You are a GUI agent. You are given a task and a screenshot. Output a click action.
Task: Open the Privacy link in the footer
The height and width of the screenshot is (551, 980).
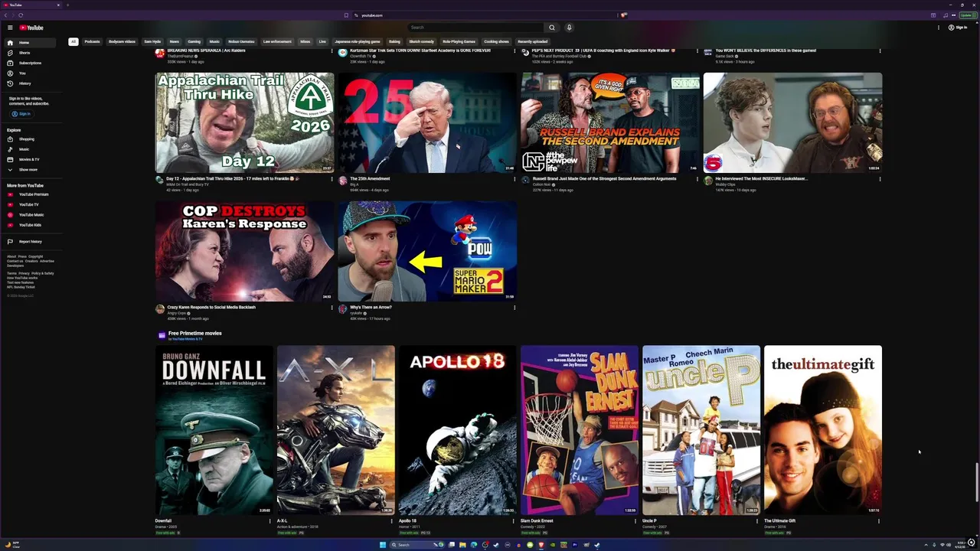(x=24, y=273)
